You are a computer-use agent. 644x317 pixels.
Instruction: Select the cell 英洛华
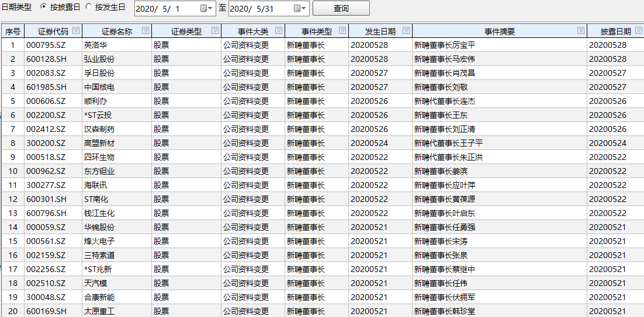(x=117, y=45)
